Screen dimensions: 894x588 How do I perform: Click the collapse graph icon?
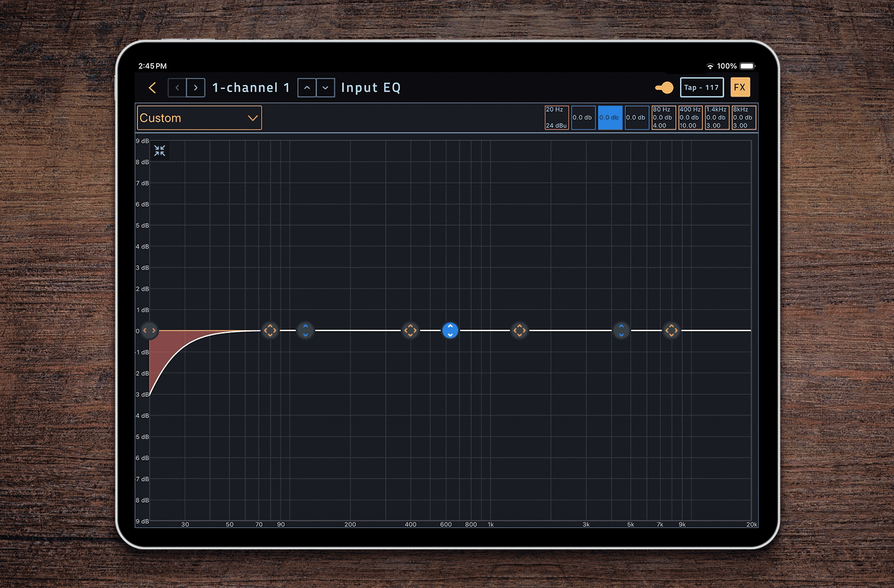click(159, 151)
